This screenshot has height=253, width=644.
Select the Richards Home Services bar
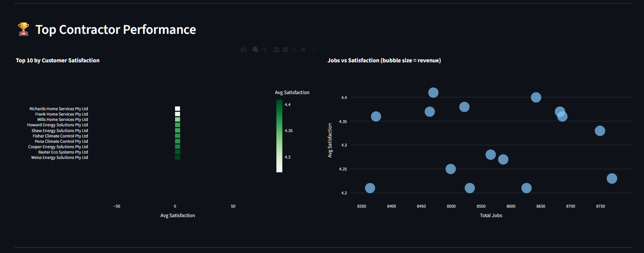[x=178, y=108]
